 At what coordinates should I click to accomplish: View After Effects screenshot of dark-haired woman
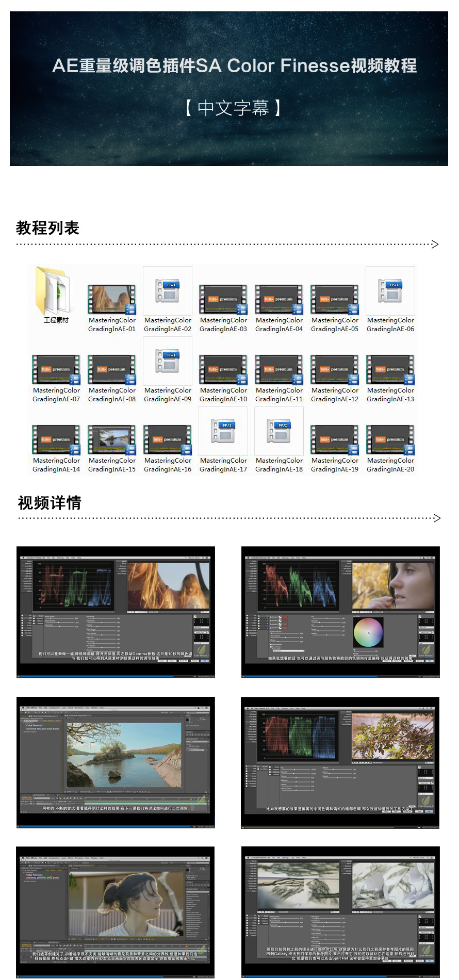115,912
